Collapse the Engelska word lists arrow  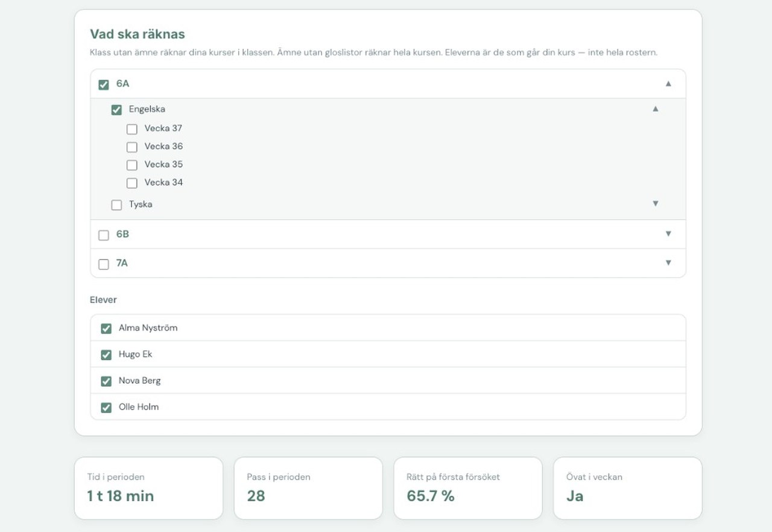click(x=656, y=109)
